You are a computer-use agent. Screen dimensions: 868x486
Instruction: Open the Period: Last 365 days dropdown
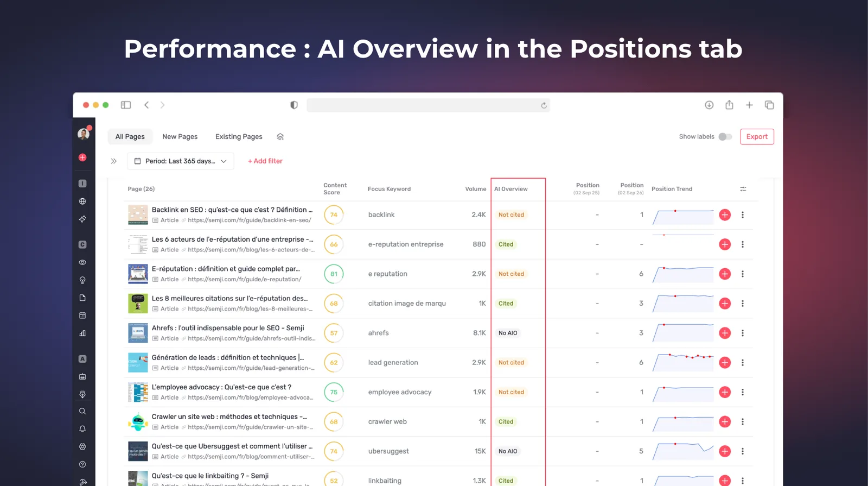pos(181,161)
